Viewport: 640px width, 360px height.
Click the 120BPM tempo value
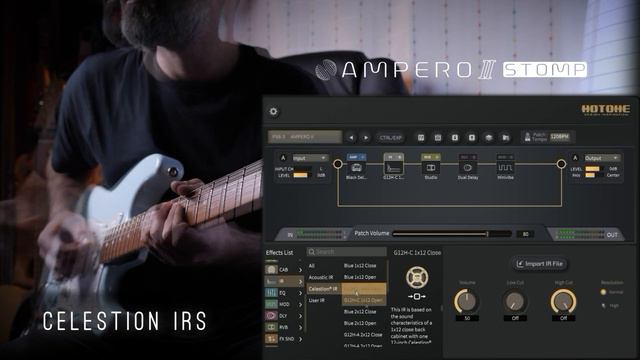pyautogui.click(x=560, y=137)
